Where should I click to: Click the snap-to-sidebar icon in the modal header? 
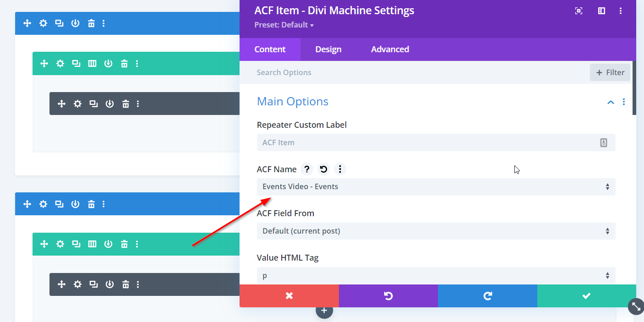coord(601,11)
